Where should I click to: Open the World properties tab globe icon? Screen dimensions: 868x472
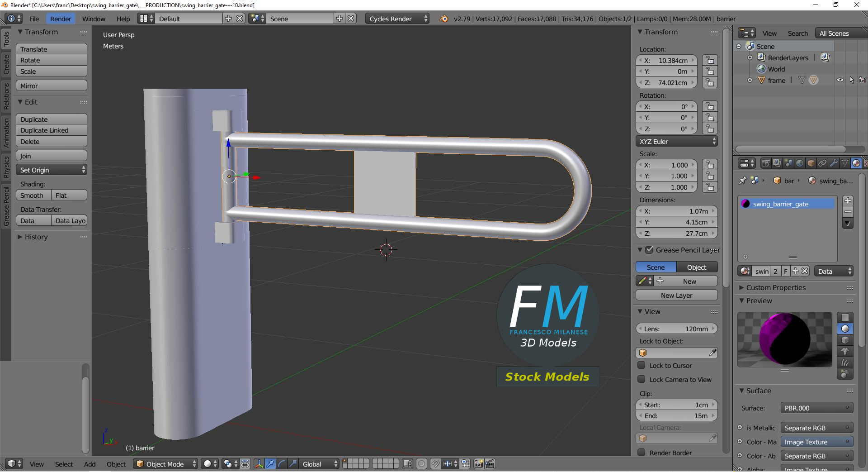point(800,163)
